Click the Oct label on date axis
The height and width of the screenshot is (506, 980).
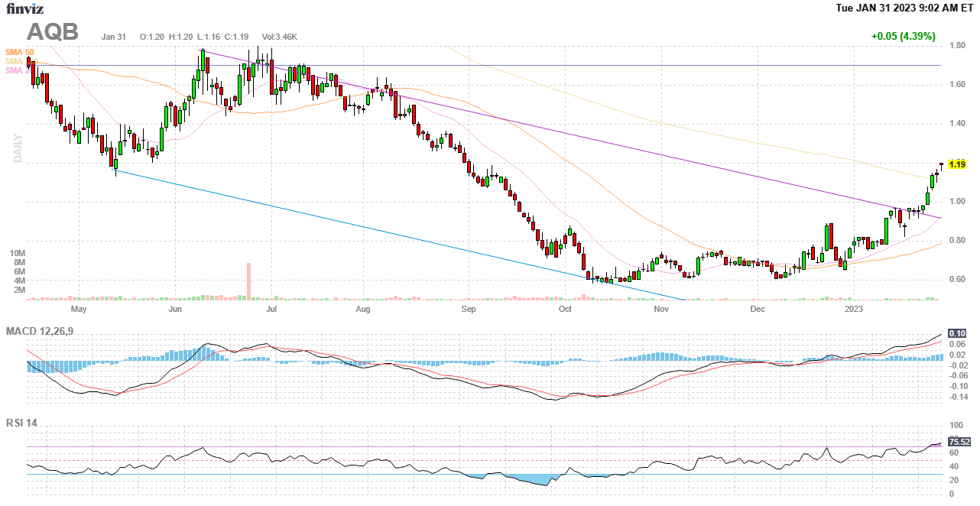565,310
